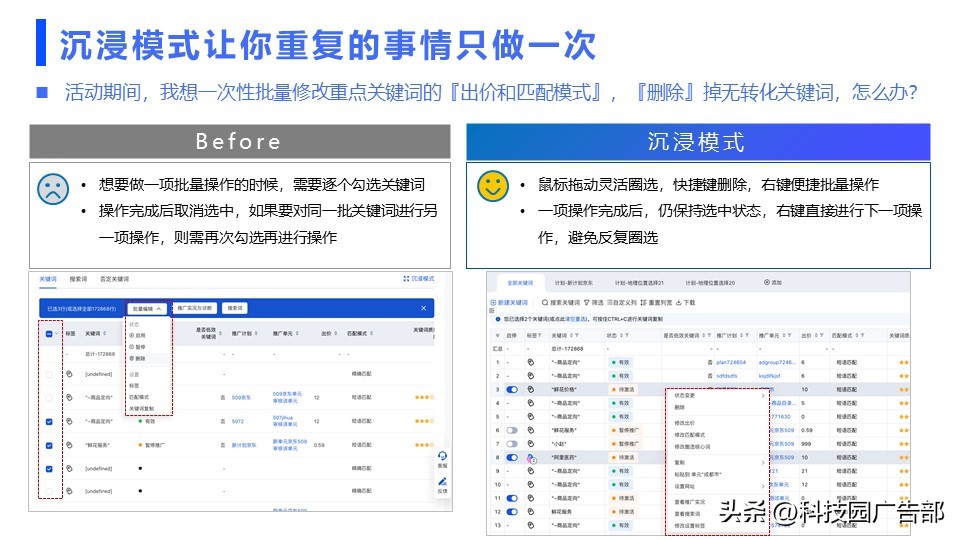Click filter icon beside 标签 header in 沉浸模式 table

pyautogui.click(x=539, y=336)
